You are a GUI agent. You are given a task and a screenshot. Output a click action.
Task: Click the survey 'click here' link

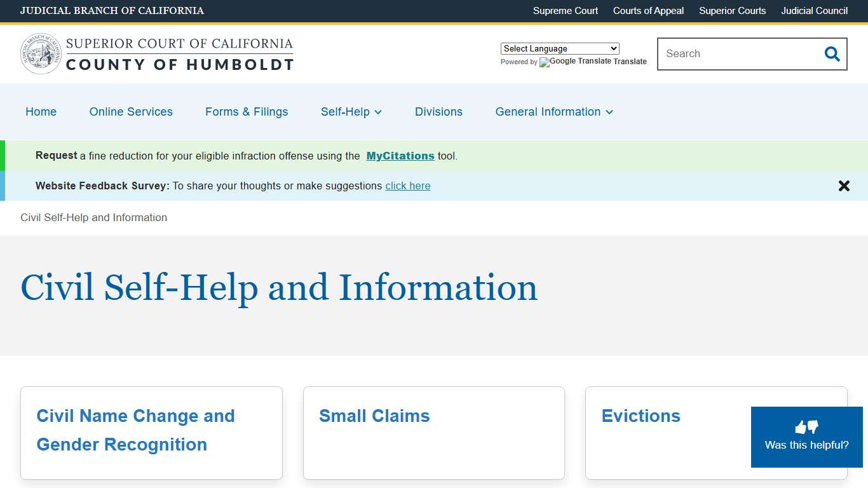(408, 186)
